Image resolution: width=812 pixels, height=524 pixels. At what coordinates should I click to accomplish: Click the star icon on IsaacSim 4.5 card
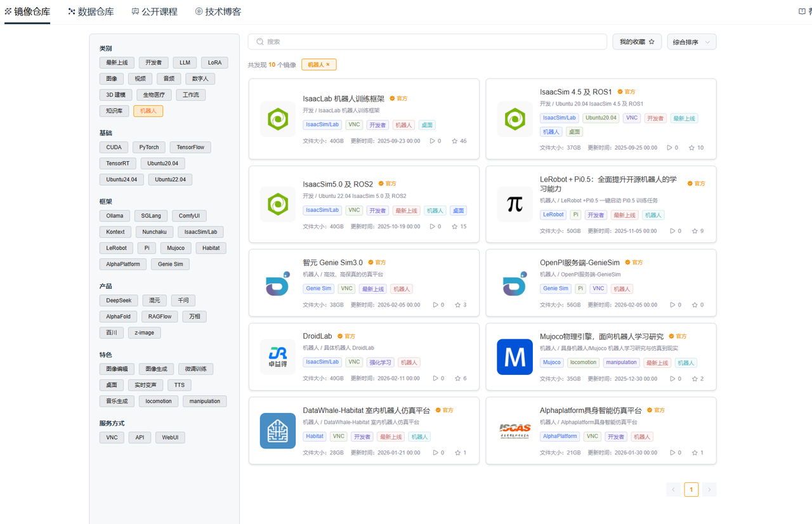692,148
